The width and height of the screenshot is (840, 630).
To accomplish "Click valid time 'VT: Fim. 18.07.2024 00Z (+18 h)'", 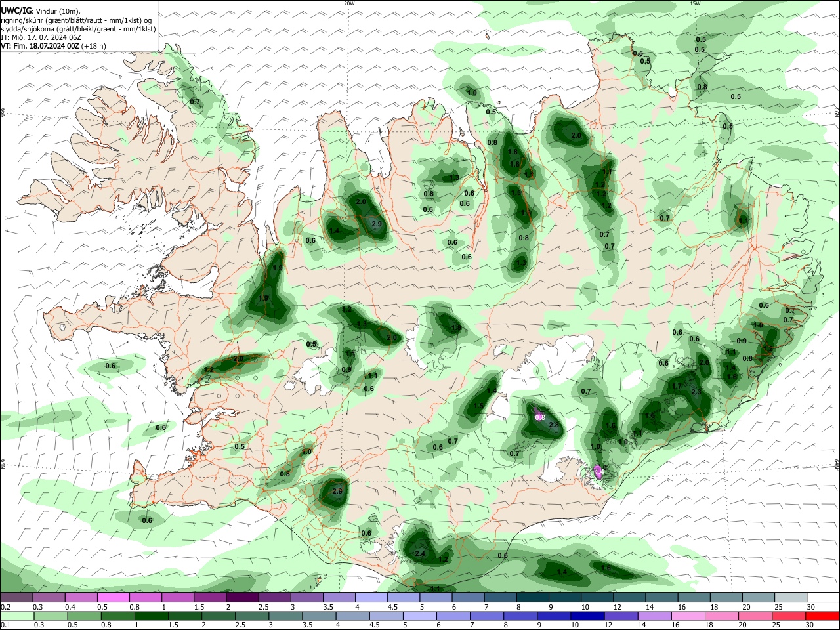I will [x=53, y=46].
